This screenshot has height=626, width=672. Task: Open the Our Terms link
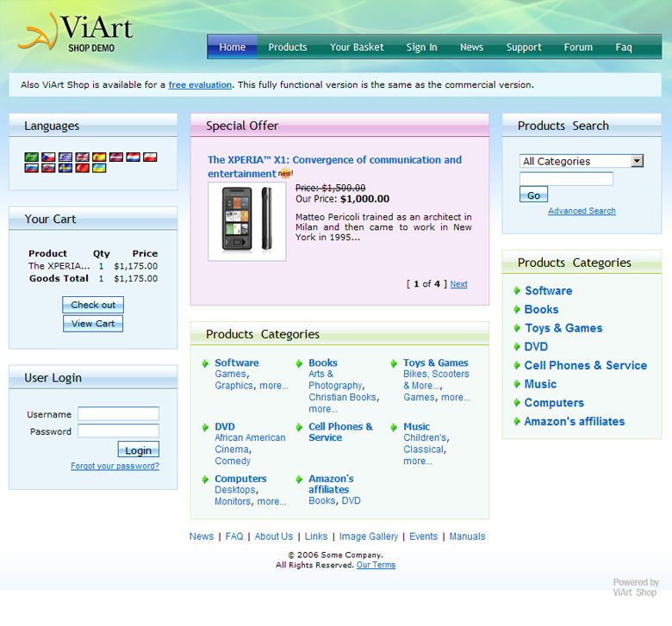pos(376,565)
